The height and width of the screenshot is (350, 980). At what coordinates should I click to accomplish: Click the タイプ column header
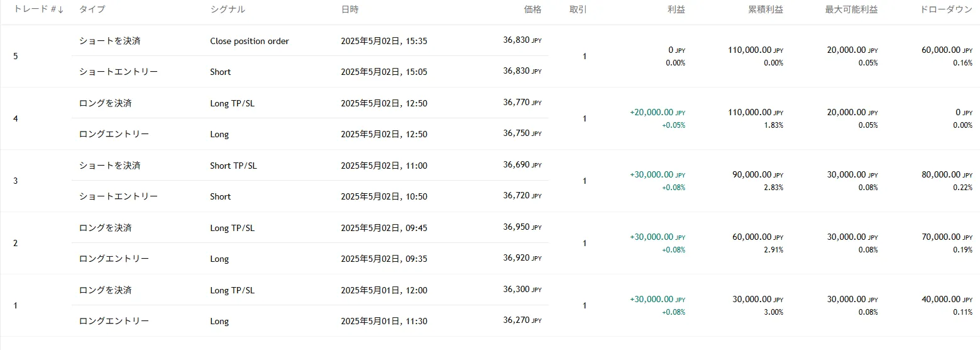tap(92, 10)
